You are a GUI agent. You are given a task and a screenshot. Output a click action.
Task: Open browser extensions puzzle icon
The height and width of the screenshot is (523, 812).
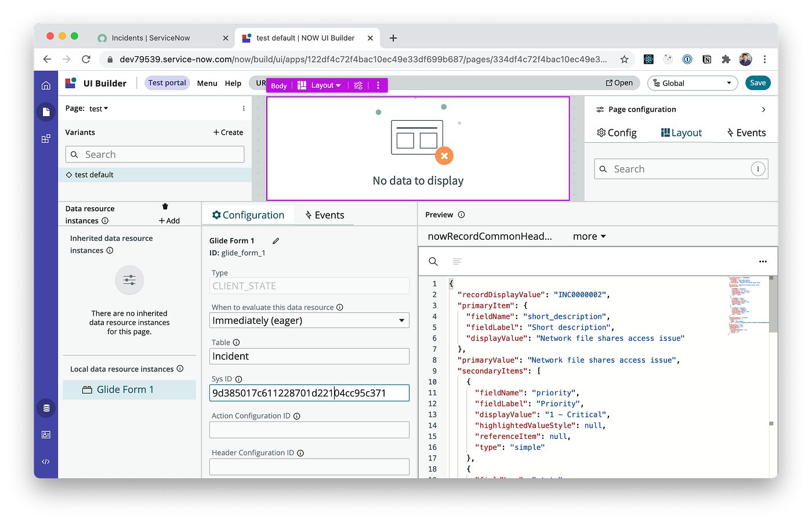[726, 59]
